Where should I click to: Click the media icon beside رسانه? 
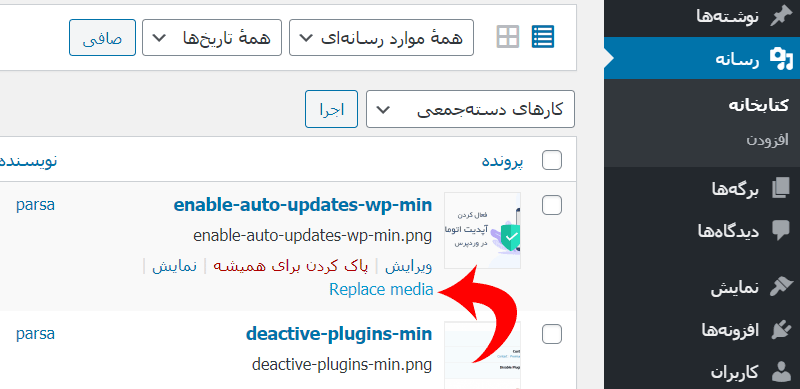pos(781,59)
